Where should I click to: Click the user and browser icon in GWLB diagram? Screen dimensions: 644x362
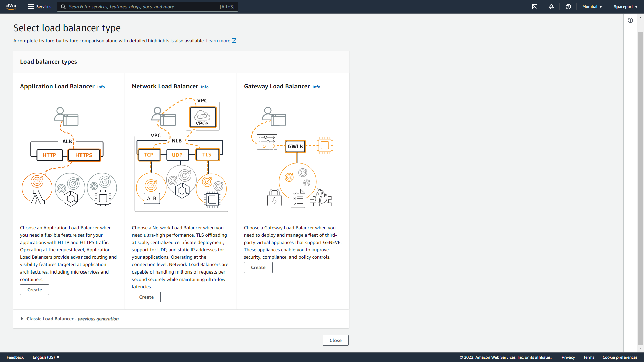(x=274, y=116)
